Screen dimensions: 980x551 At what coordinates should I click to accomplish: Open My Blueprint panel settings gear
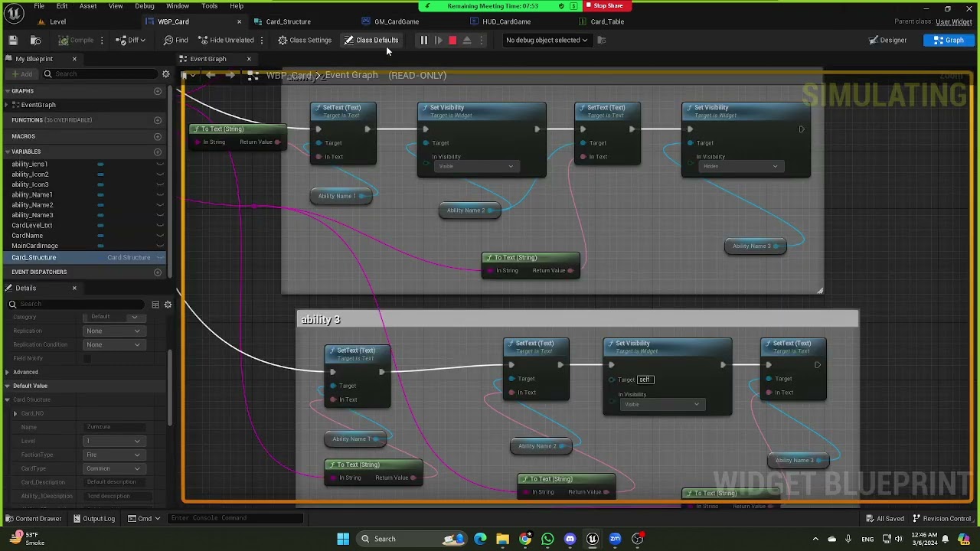[x=165, y=73]
